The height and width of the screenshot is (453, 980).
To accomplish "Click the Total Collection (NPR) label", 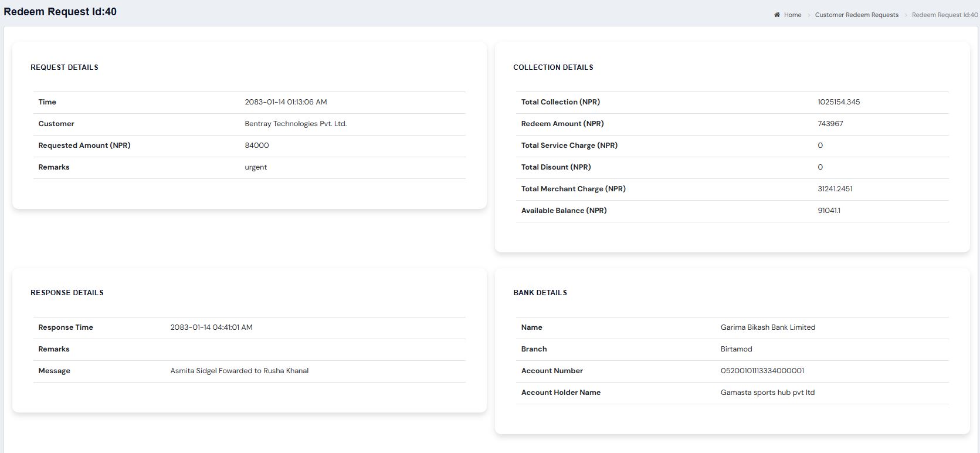I will coord(561,102).
